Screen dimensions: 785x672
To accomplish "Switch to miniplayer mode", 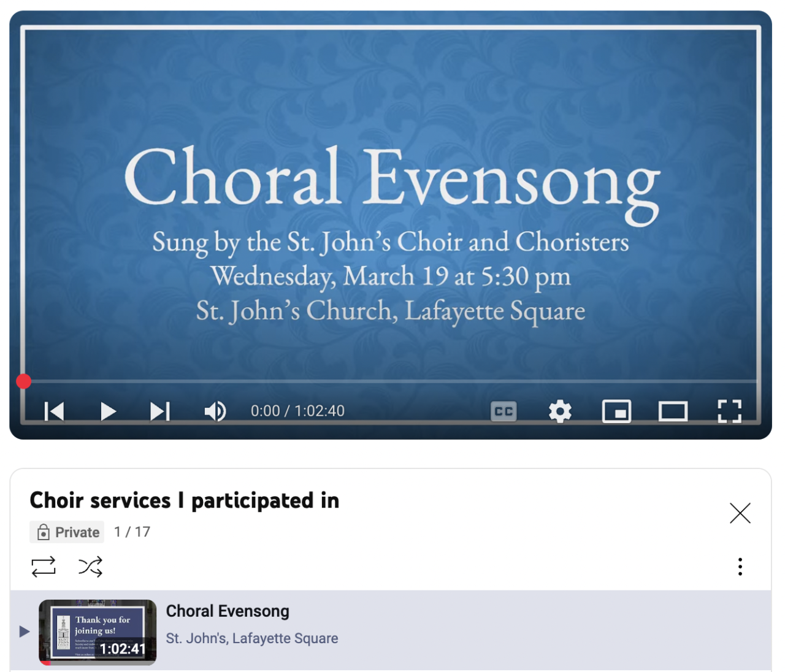I will click(x=616, y=411).
